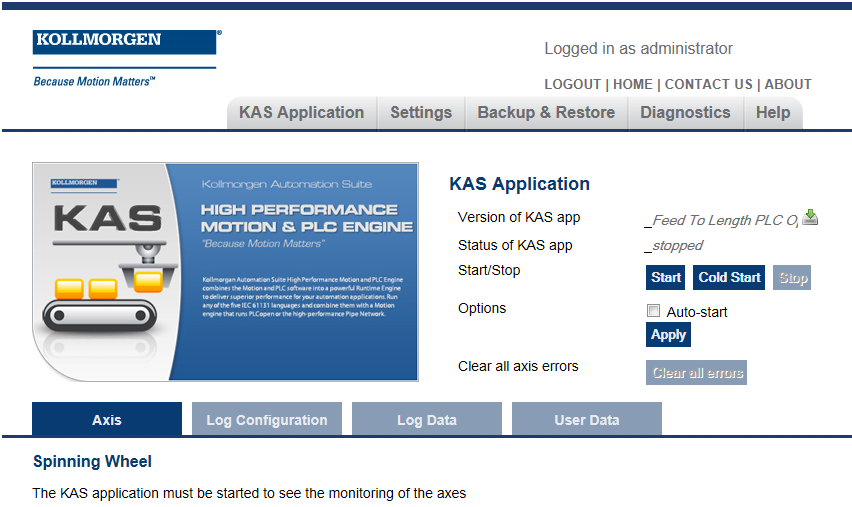Open the Diagnostics menu tab
Image resolution: width=852 pixels, height=507 pixels.
(x=685, y=112)
